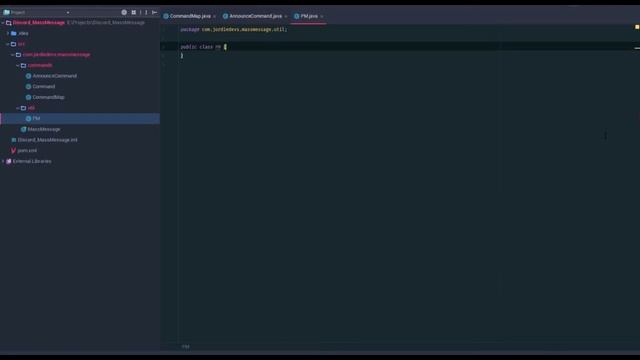This screenshot has height=360, width=640.
Task: Select CommandMap class in project tree
Action: click(x=48, y=97)
